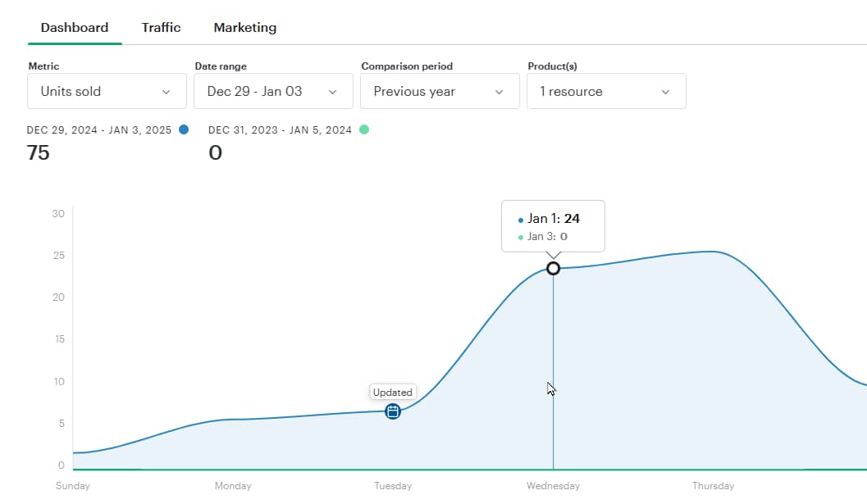The image size is (867, 504).
Task: Click the chevron in Product(s) dropdown
Action: (x=665, y=92)
